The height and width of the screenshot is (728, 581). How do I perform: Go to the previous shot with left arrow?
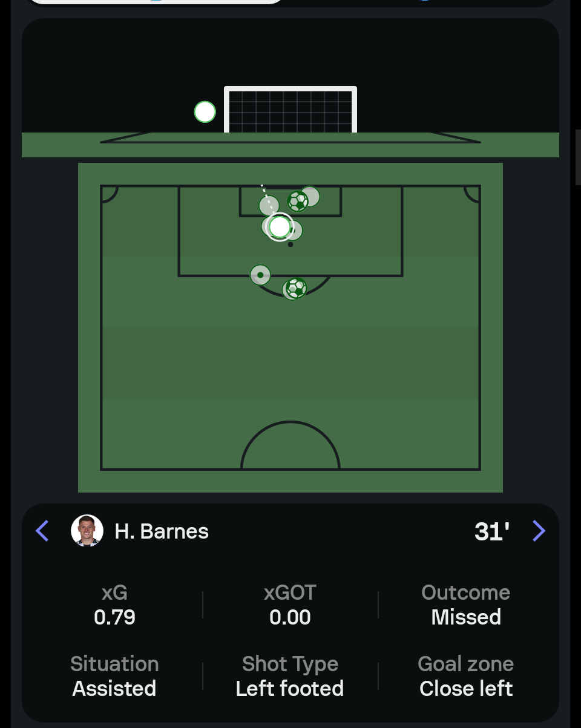click(x=42, y=531)
